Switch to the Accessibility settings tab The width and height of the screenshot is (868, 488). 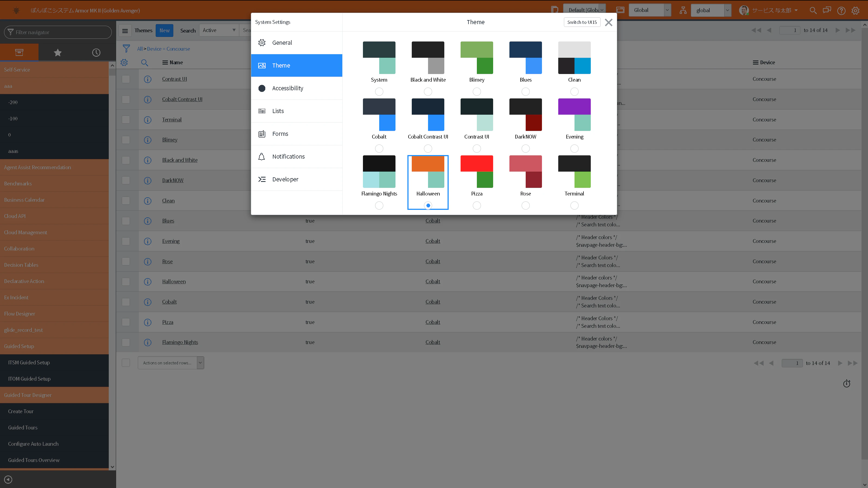[x=296, y=88]
